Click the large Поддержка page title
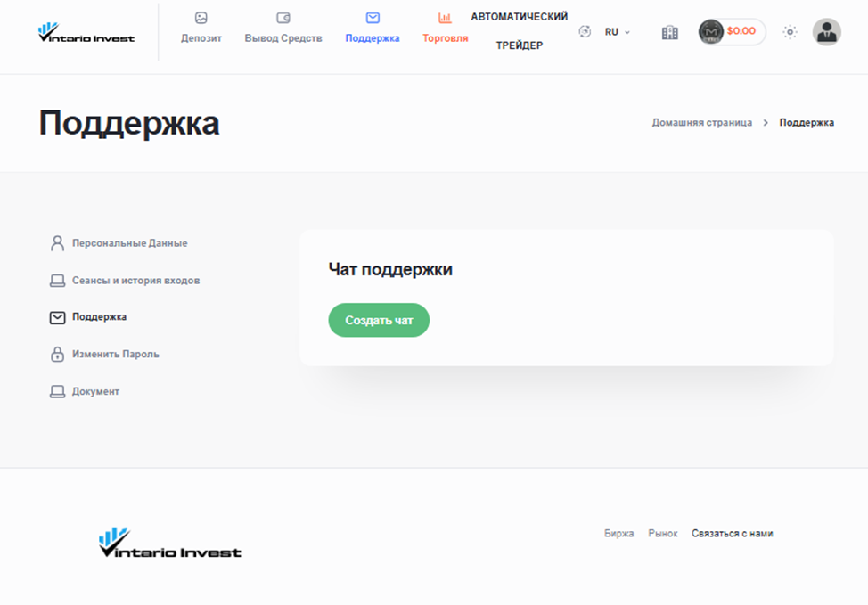868x605 pixels. click(129, 123)
